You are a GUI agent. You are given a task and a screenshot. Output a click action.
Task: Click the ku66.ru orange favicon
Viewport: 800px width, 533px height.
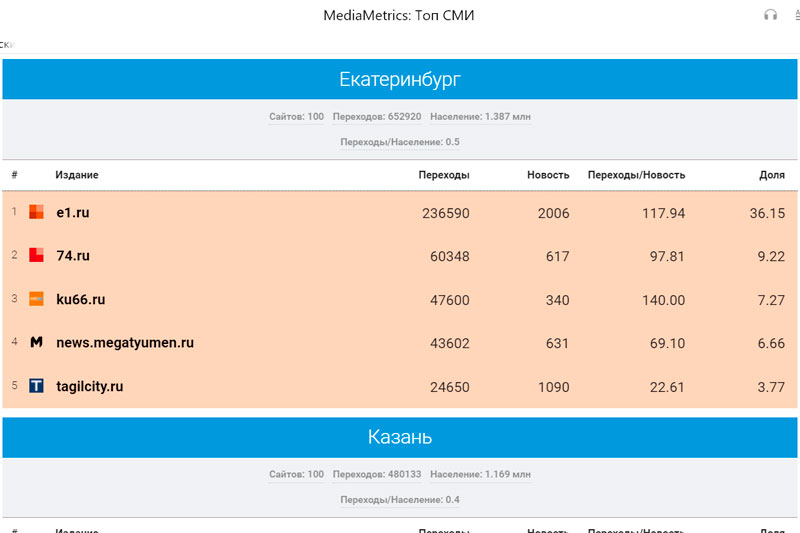point(36,299)
